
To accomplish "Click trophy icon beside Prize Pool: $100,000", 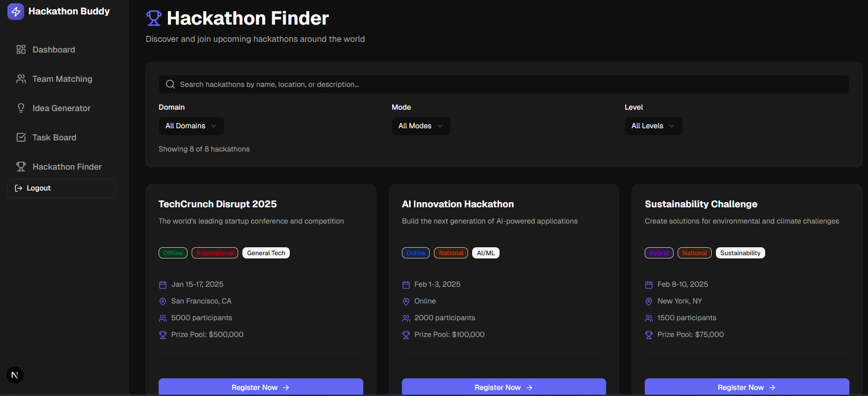I will point(406,335).
